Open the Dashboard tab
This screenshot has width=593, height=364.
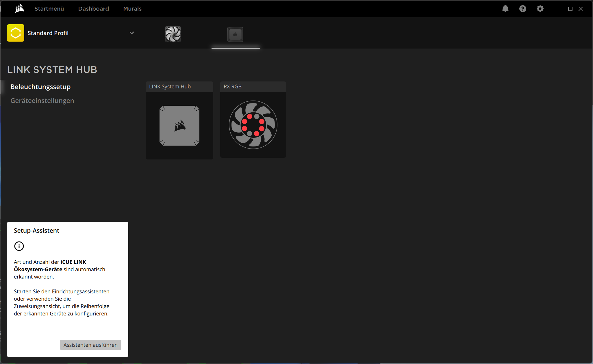point(94,9)
